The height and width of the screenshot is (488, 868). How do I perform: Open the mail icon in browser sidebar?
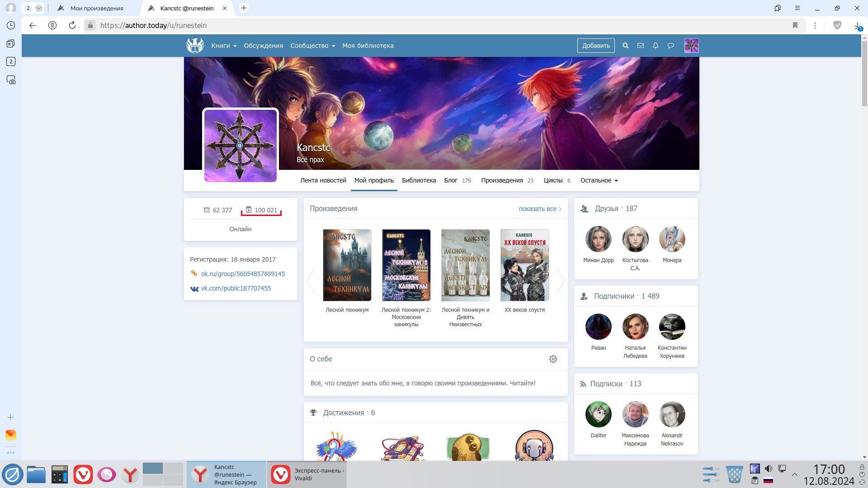(x=11, y=435)
